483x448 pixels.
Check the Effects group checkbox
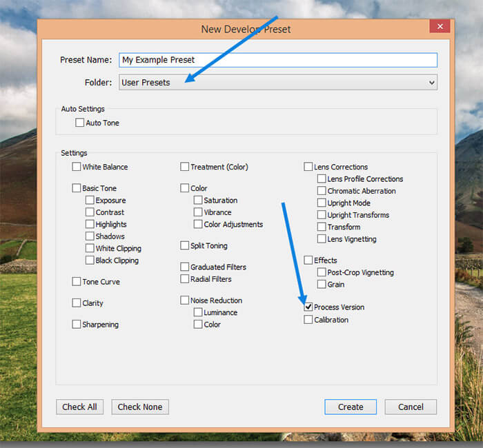(x=308, y=260)
